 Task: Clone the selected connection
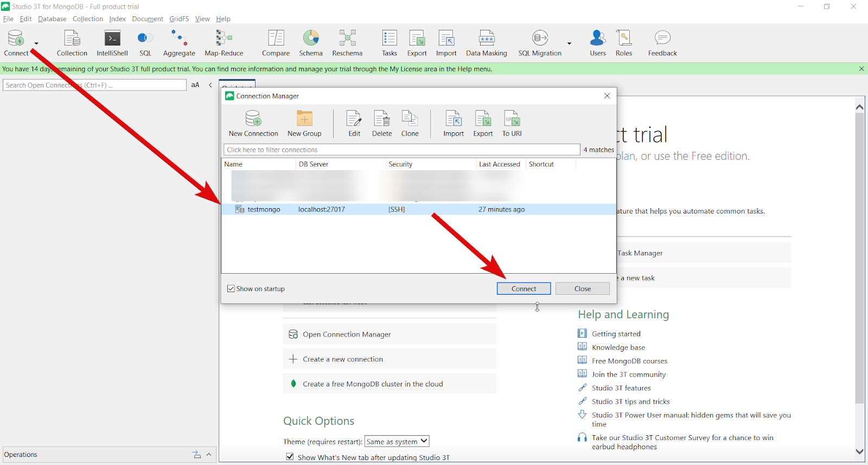point(410,124)
